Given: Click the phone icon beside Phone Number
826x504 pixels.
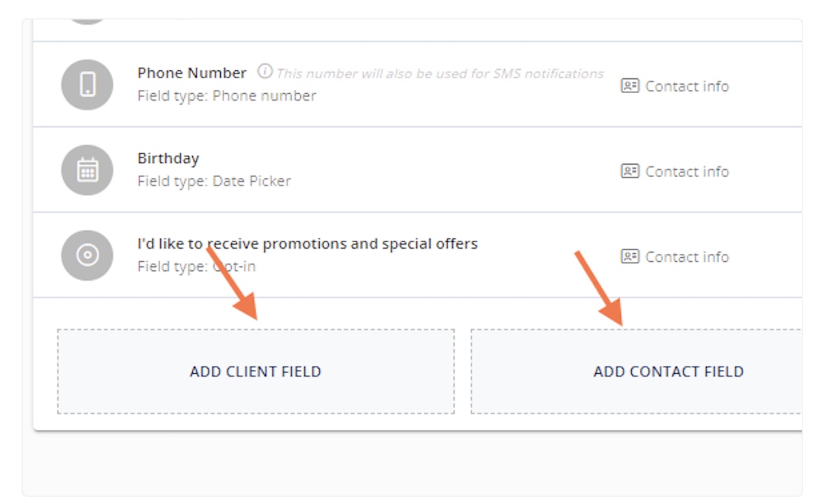Looking at the screenshot, I should tap(87, 85).
